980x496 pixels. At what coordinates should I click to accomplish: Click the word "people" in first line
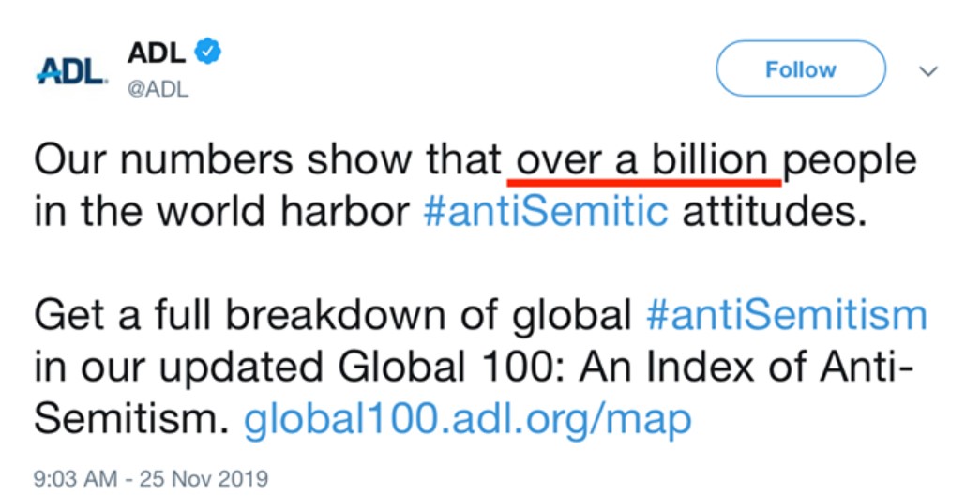click(850, 160)
